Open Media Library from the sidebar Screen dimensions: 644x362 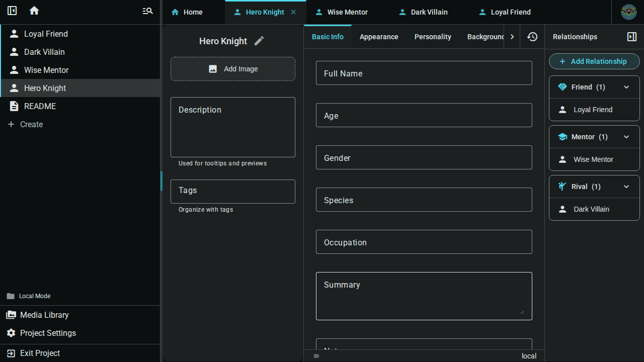44,315
